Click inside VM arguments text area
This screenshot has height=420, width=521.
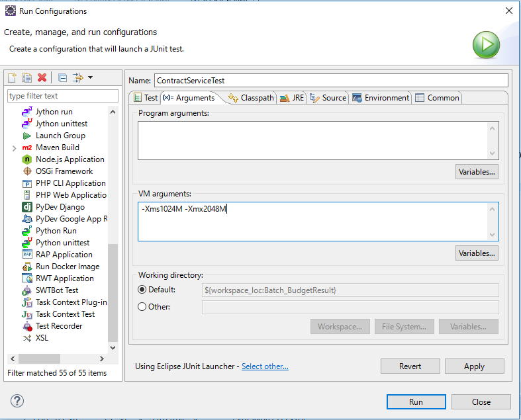(x=312, y=222)
